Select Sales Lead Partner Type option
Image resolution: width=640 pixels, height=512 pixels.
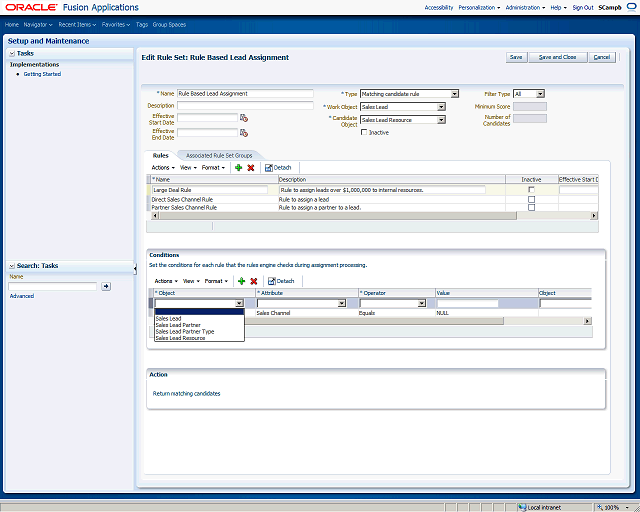[x=185, y=332]
